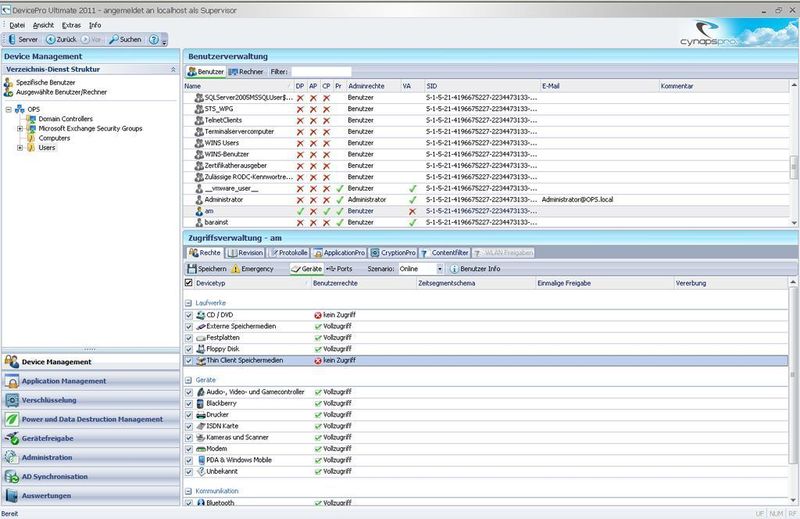Switch to Geräte view
Screen dimensions: 800x519
click(x=307, y=269)
